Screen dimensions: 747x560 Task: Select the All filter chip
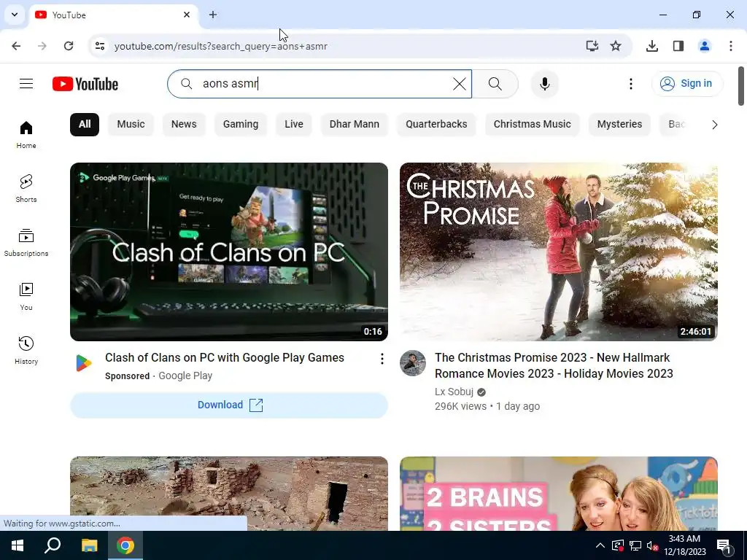click(x=85, y=124)
